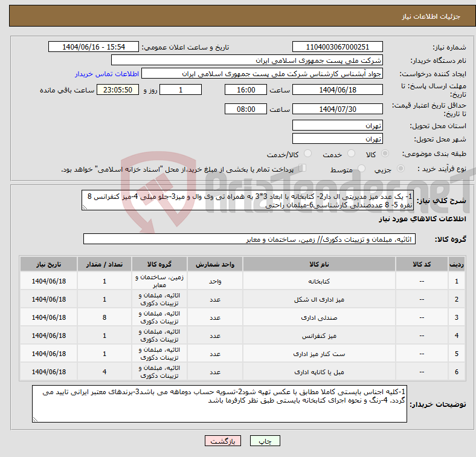Click the remaining days field showing 1
This screenshot has height=457, width=476.
click(181, 89)
